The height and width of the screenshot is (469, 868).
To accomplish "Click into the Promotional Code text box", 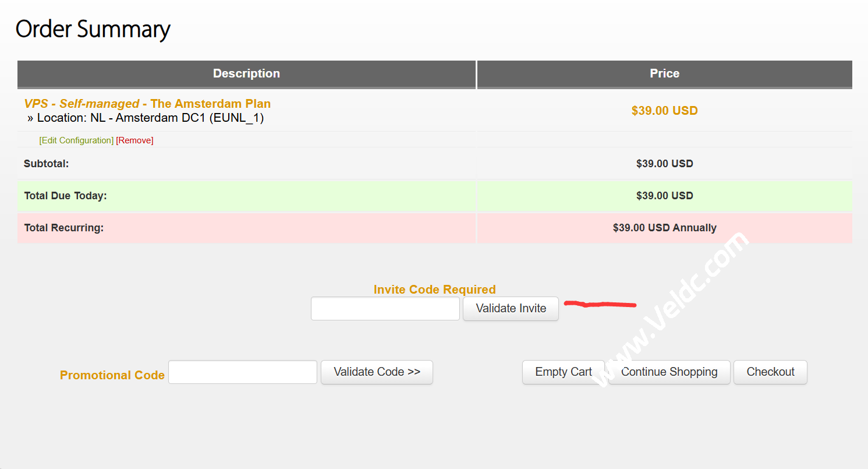I will tap(242, 372).
